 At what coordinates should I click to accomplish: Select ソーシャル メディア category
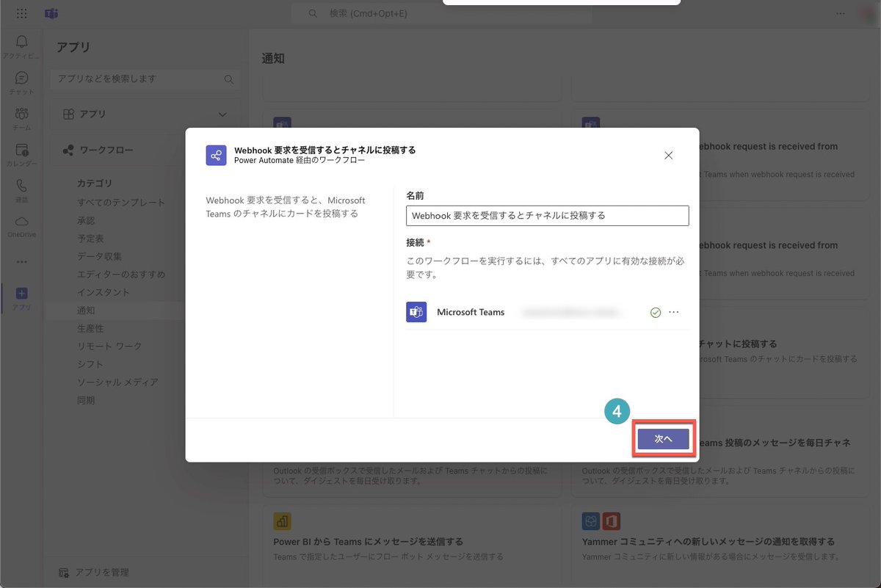pyautogui.click(x=117, y=382)
